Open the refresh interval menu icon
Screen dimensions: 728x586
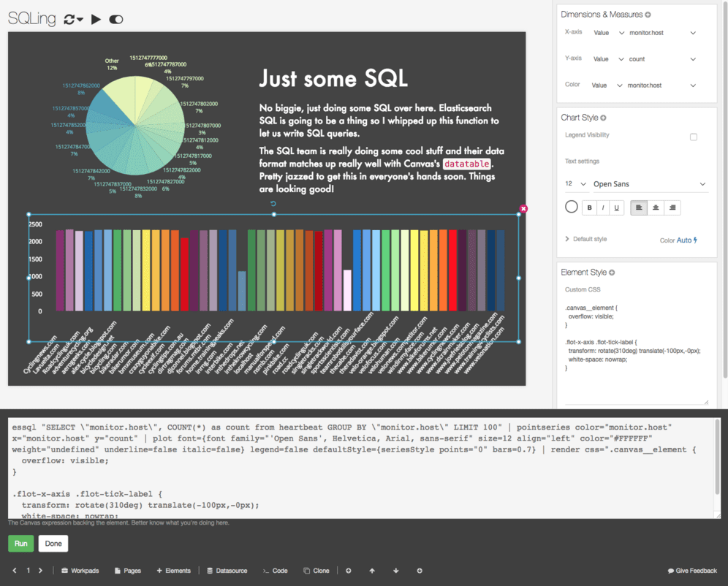click(x=73, y=20)
